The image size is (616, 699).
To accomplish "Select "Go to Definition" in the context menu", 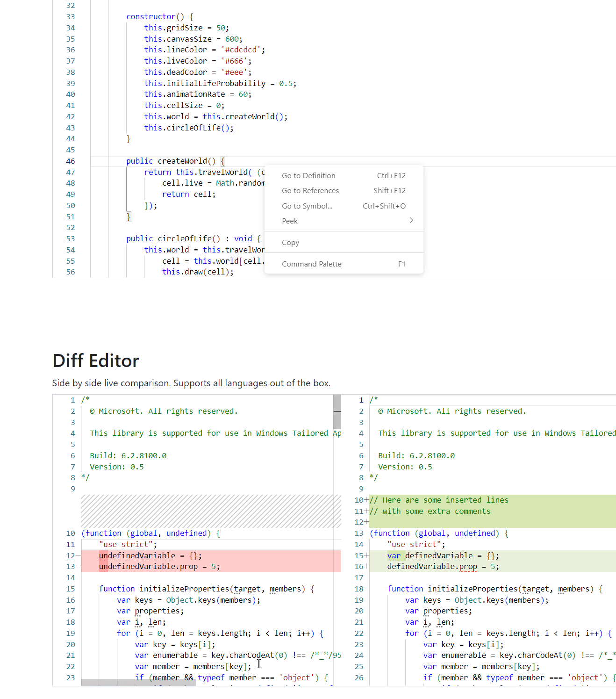I will (308, 175).
